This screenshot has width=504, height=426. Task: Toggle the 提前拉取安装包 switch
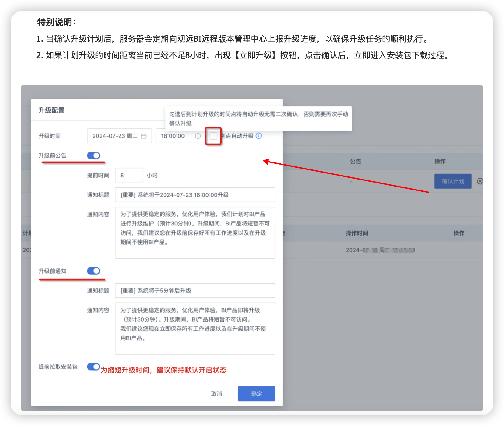94,367
